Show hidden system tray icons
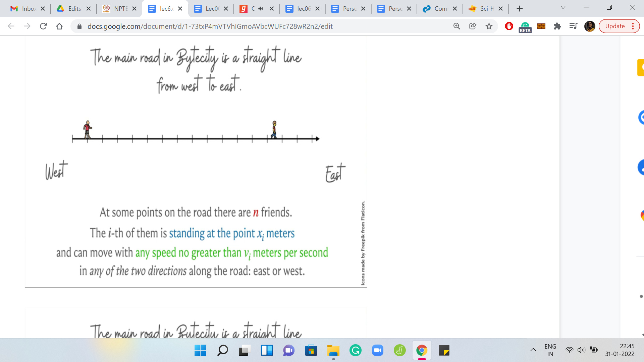The height and width of the screenshot is (362, 644). point(533,350)
